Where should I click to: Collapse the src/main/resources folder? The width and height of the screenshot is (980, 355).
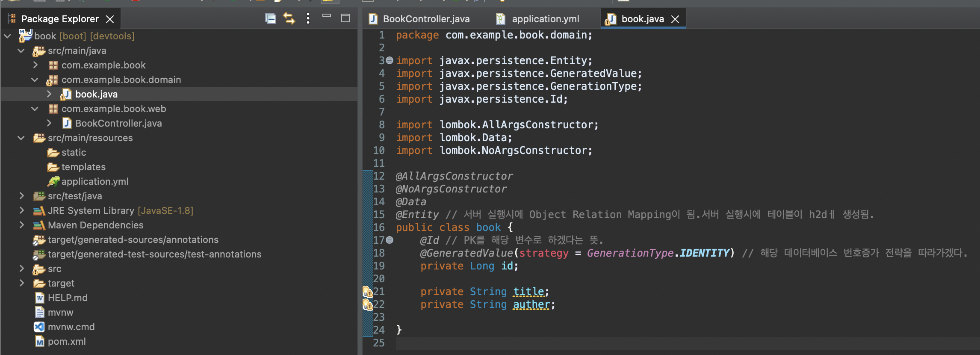21,138
